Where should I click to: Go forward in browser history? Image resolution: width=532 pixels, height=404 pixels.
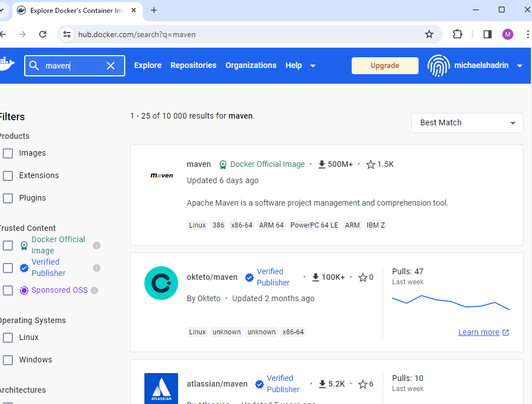tap(22, 34)
